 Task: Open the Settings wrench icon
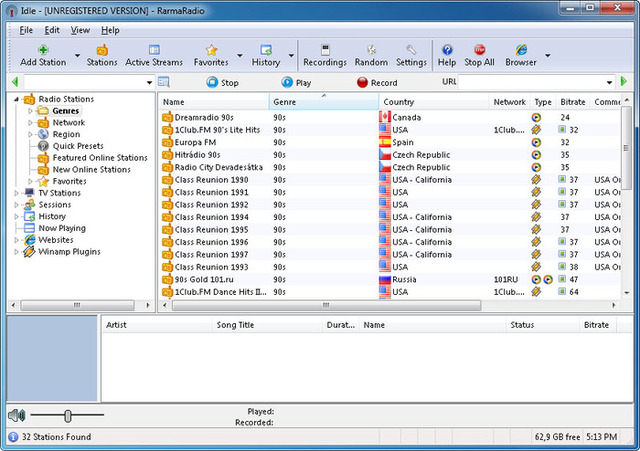(x=410, y=50)
